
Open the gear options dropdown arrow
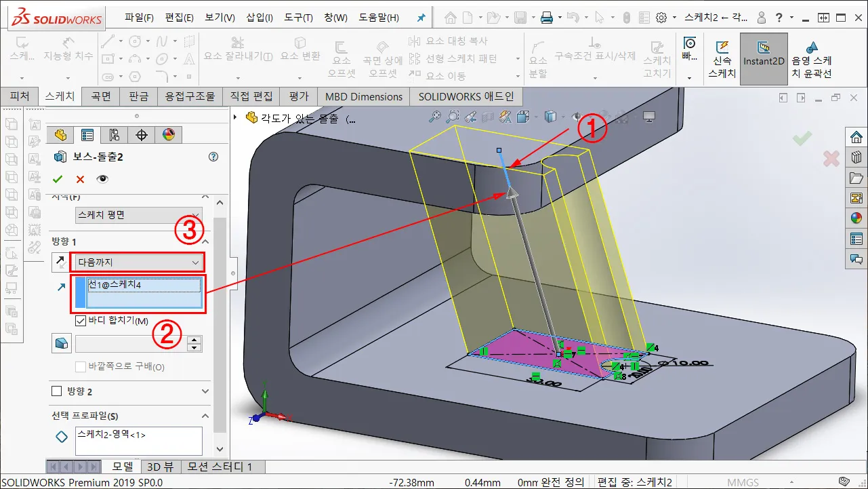[x=674, y=18]
